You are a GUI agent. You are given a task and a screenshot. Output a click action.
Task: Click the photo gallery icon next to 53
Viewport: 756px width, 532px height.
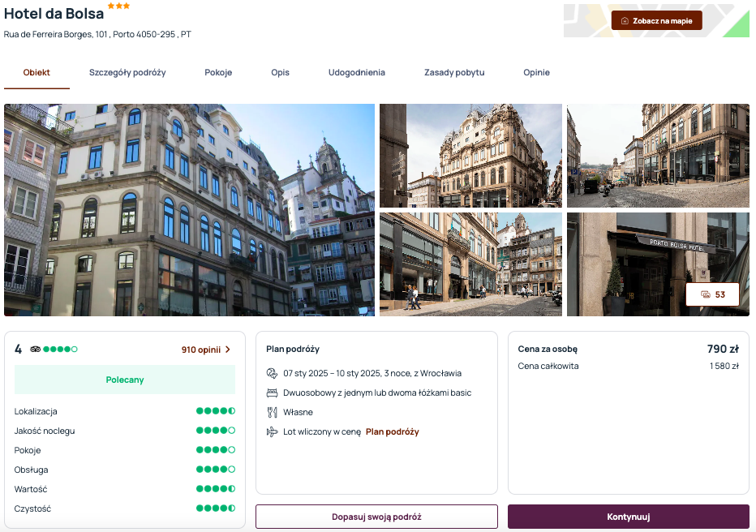pos(706,294)
